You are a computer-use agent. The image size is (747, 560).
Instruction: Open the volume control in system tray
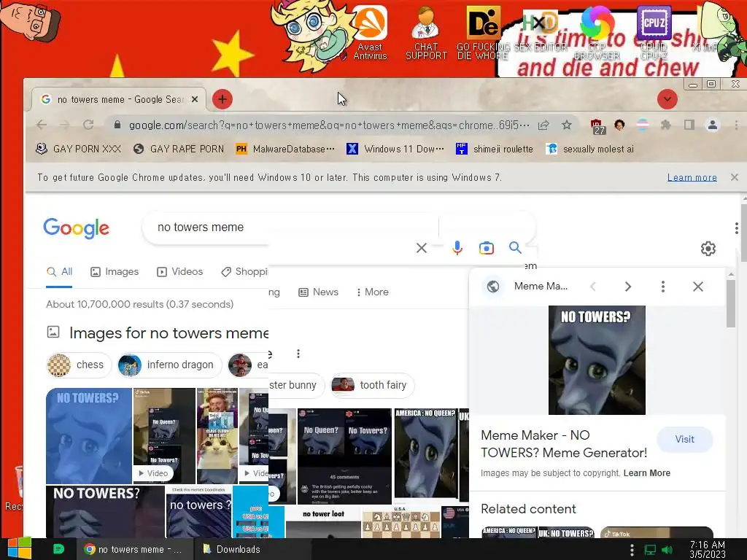pos(667,550)
